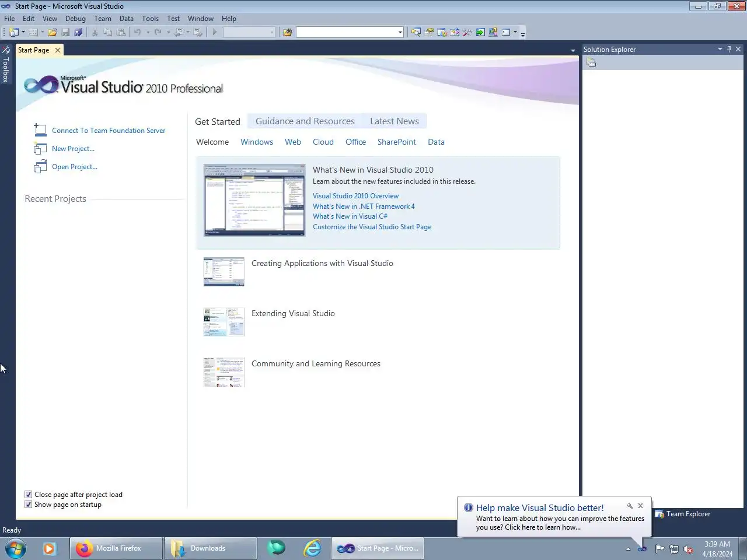
Task: Open Downloads folder from the taskbar
Action: (210, 548)
